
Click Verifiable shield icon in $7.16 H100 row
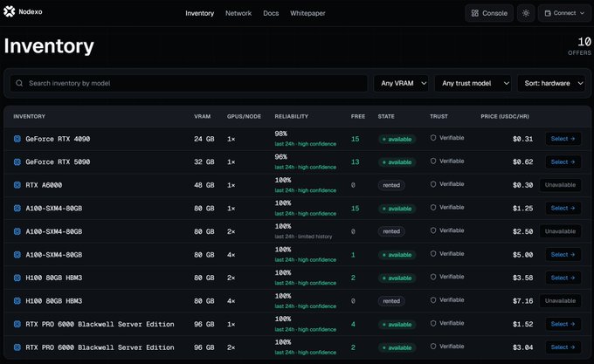click(433, 300)
